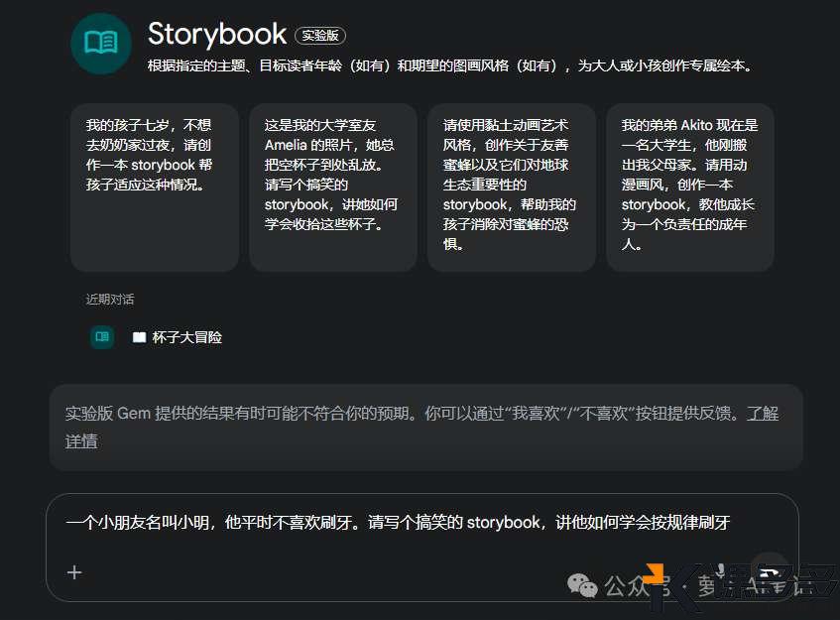Click the 实验版 badge next to Storybook
The image size is (840, 620).
pyautogui.click(x=319, y=36)
